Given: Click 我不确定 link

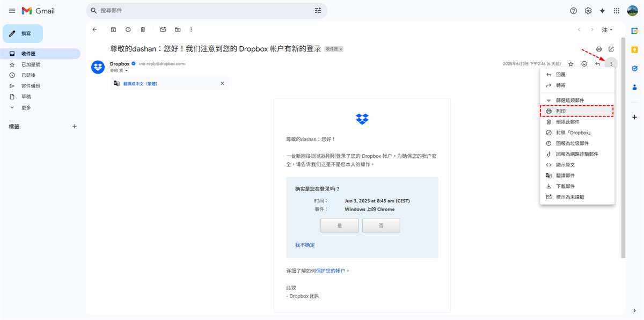Looking at the screenshot, I should click(305, 245).
